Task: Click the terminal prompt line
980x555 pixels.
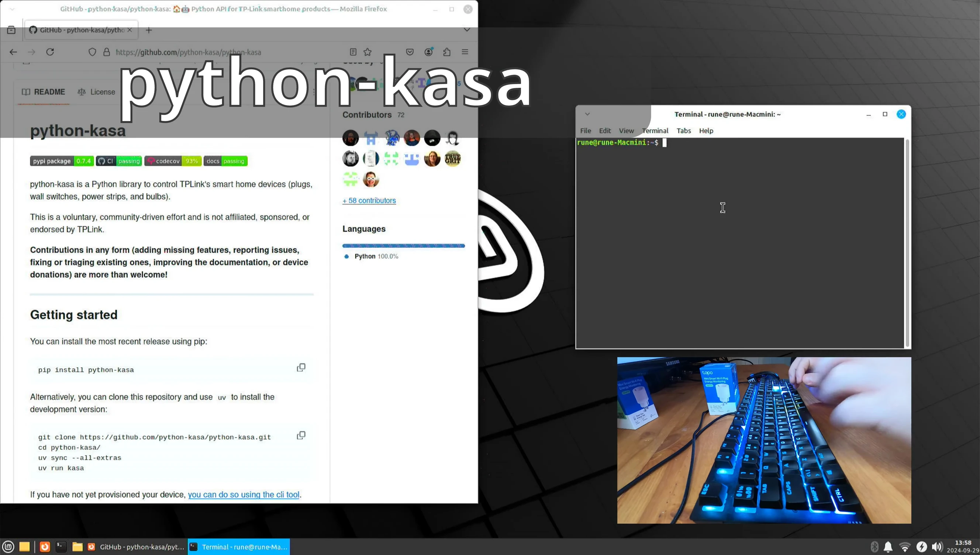Action: click(622, 143)
